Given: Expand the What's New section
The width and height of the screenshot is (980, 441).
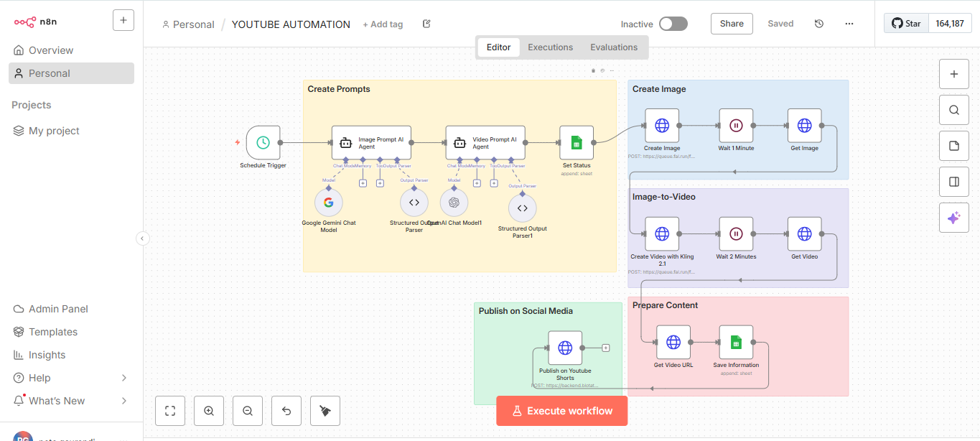Looking at the screenshot, I should pyautogui.click(x=123, y=400).
